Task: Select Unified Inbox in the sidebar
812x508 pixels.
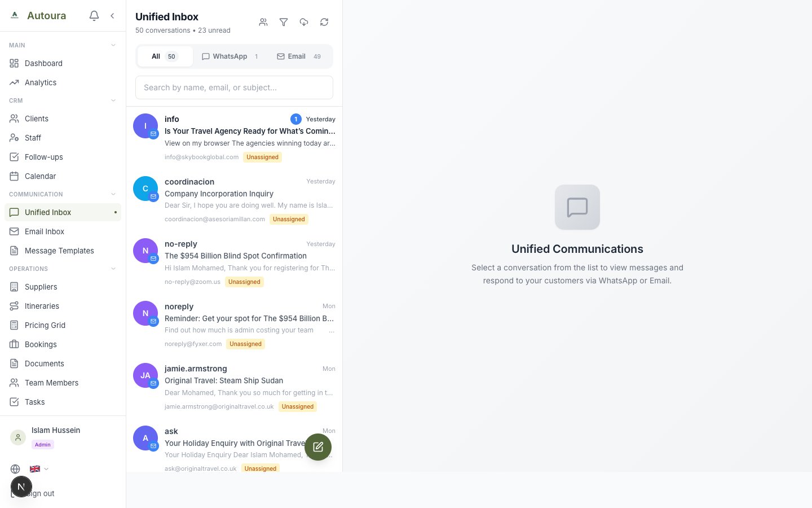Action: (x=63, y=212)
